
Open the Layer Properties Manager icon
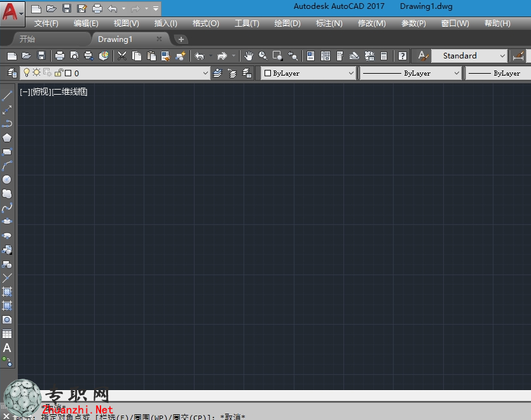point(12,73)
